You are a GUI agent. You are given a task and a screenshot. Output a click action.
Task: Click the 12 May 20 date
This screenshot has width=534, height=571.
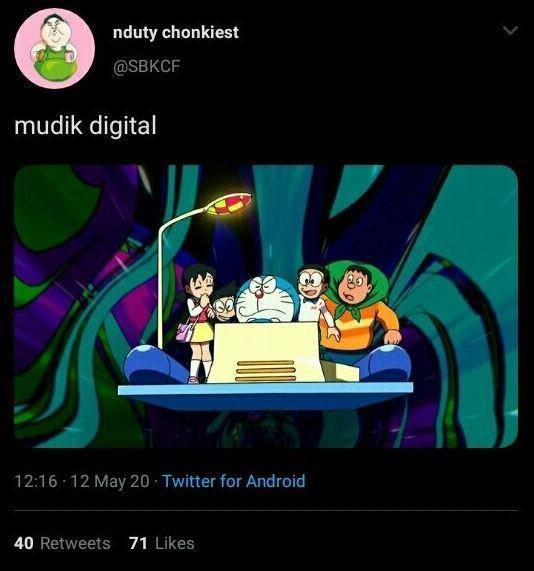tap(110, 481)
